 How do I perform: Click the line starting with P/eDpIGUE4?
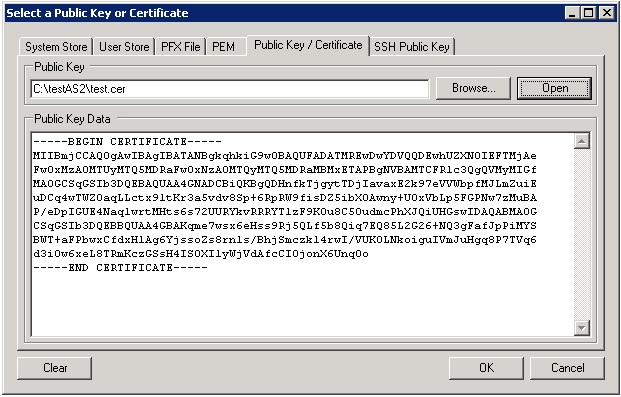(285, 212)
